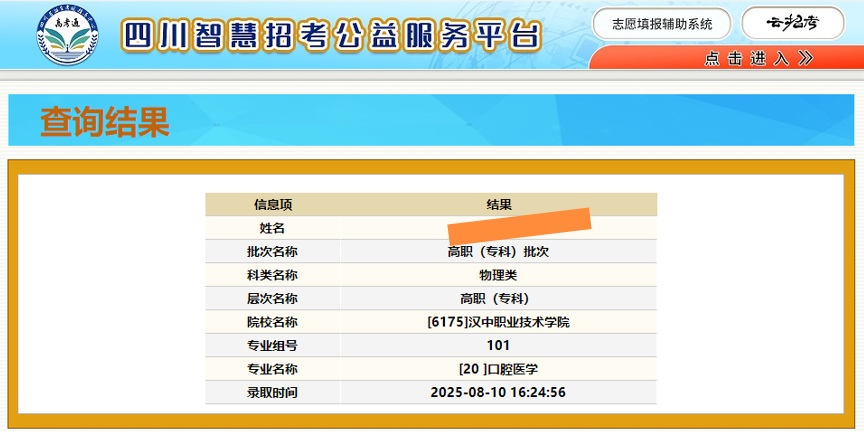Click the 物理类 value cell
Image resolution: width=864 pixels, height=432 pixels.
[x=498, y=275]
